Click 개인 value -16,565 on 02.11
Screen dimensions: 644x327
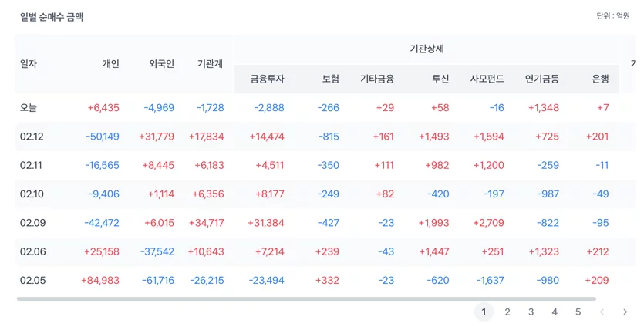tap(103, 165)
